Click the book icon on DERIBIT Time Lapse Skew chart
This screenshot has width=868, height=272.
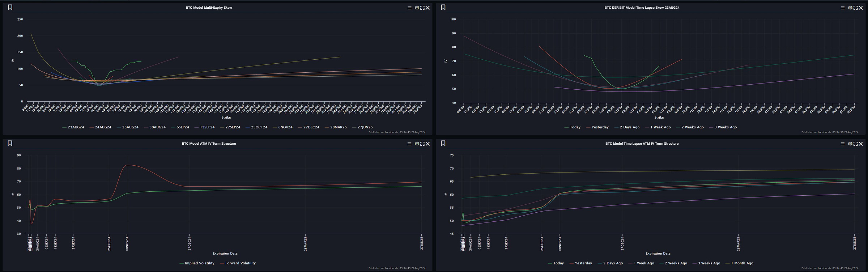[x=850, y=8]
